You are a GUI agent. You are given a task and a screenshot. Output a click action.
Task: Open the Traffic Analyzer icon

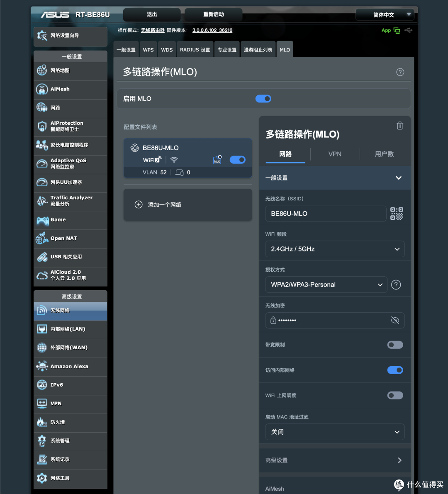[42, 201]
